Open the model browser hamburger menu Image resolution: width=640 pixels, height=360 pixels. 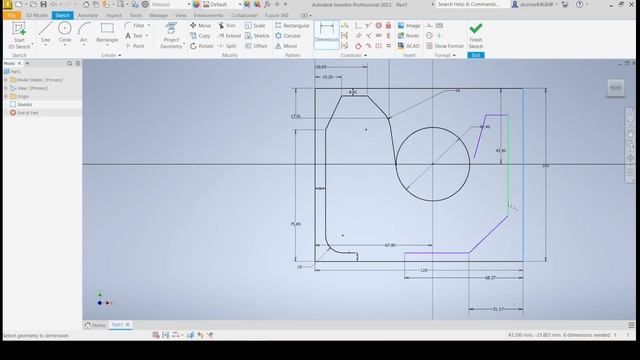click(78, 64)
